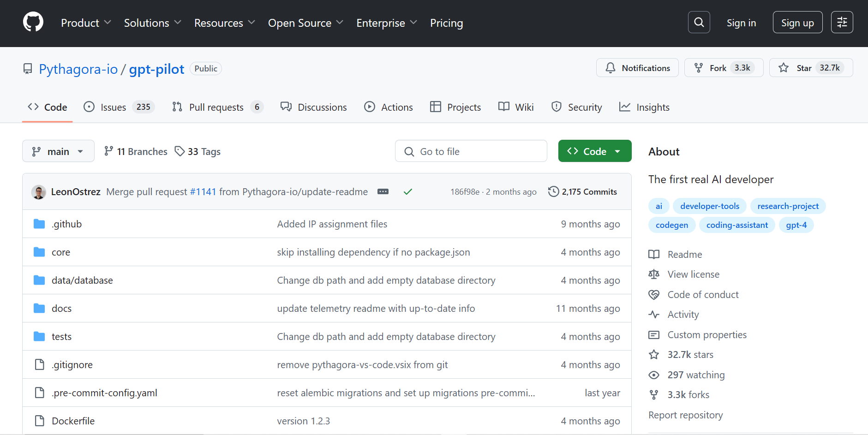
Task: Click the Dockerfile file icon
Action: tap(40, 421)
